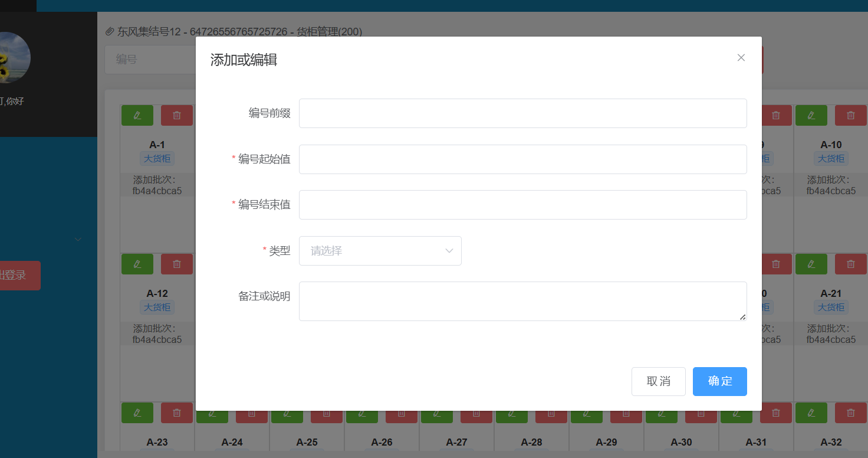Screen dimensions: 868x458
Task: Click the A-31 locker label
Action: click(756, 442)
